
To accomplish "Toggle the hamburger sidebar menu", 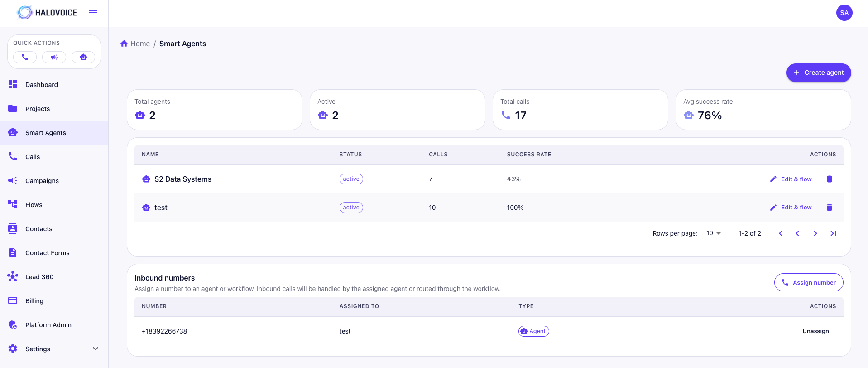I will 93,13.
